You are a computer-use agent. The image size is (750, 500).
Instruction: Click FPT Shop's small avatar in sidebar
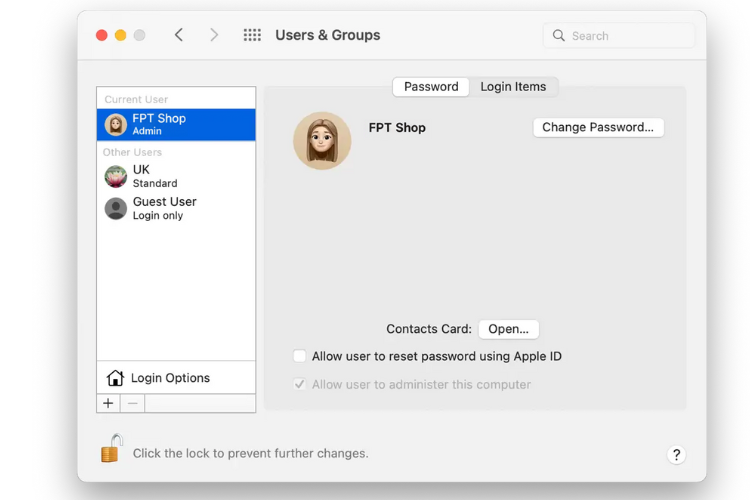pos(116,125)
